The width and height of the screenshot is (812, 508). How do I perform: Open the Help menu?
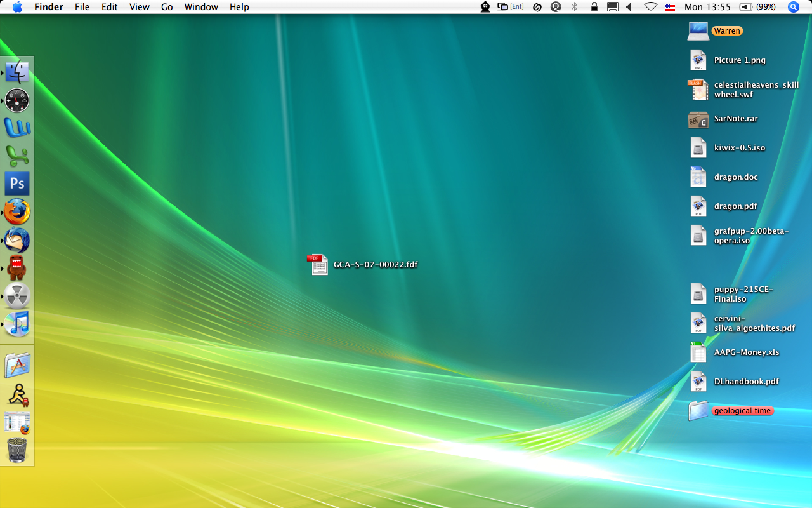tap(239, 7)
